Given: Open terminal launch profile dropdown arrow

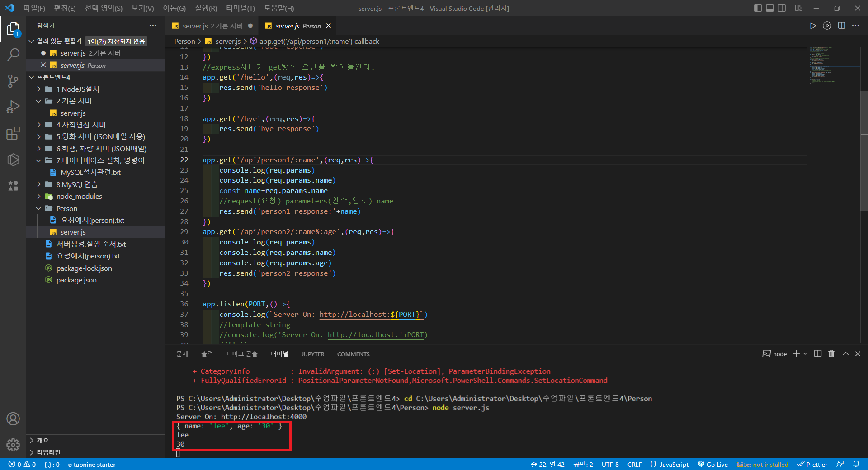Looking at the screenshot, I should click(805, 354).
